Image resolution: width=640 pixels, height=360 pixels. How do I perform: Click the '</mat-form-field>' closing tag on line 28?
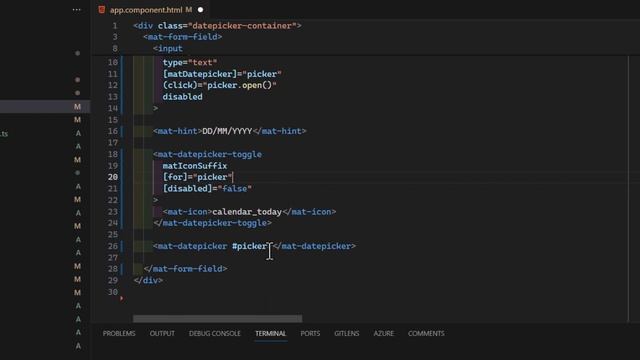185,269
